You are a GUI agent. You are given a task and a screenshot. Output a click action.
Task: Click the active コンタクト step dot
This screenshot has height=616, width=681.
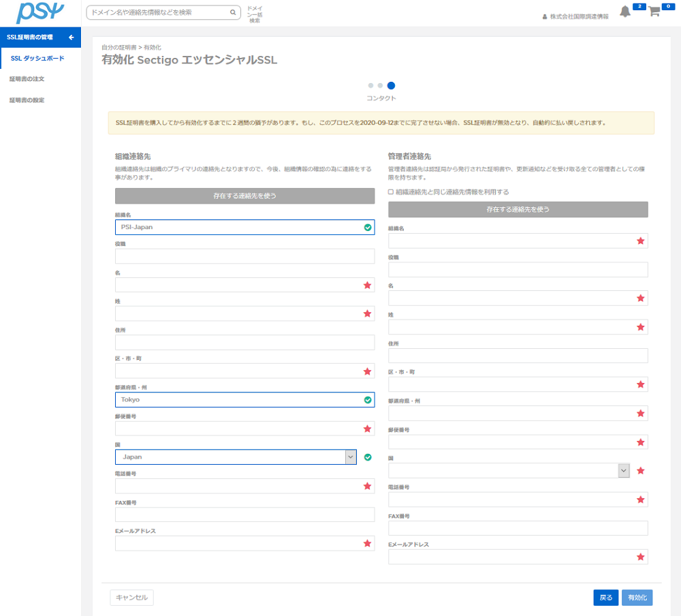391,86
